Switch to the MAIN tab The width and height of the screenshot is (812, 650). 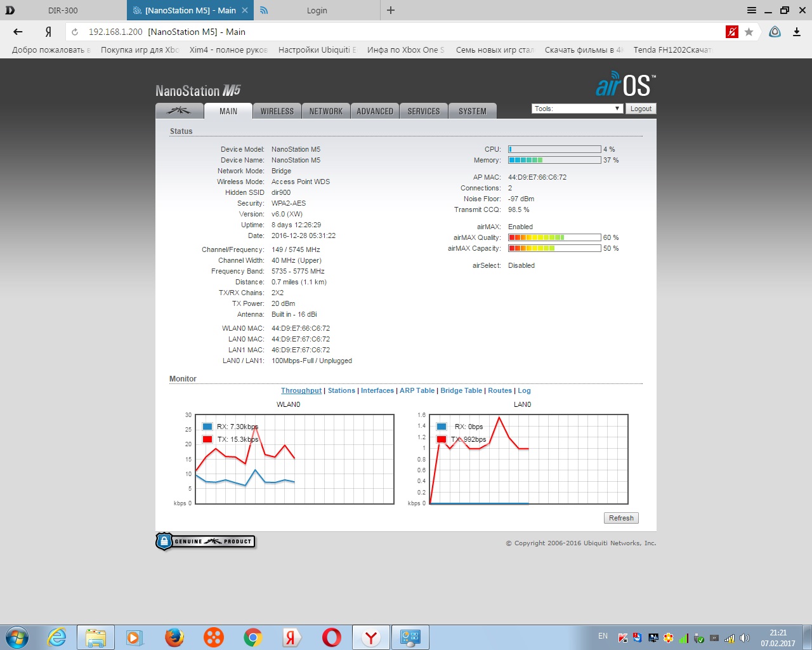pos(228,111)
